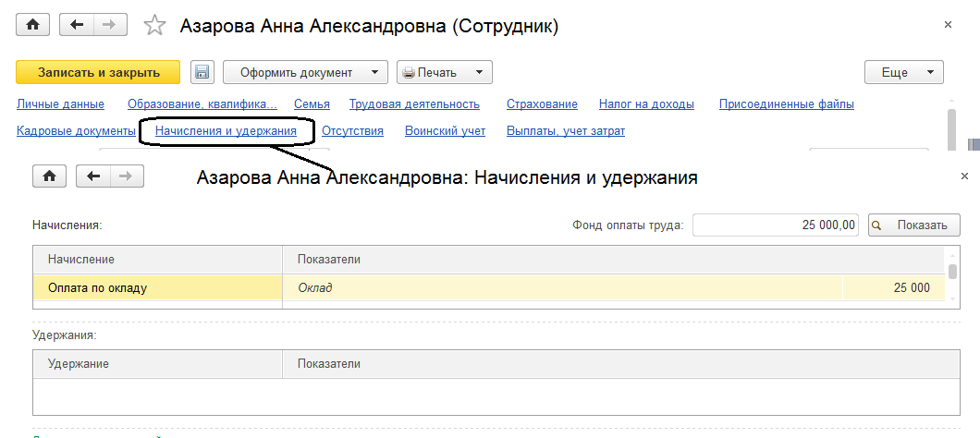Click the home icon in top window
The image size is (980, 438).
34,25
